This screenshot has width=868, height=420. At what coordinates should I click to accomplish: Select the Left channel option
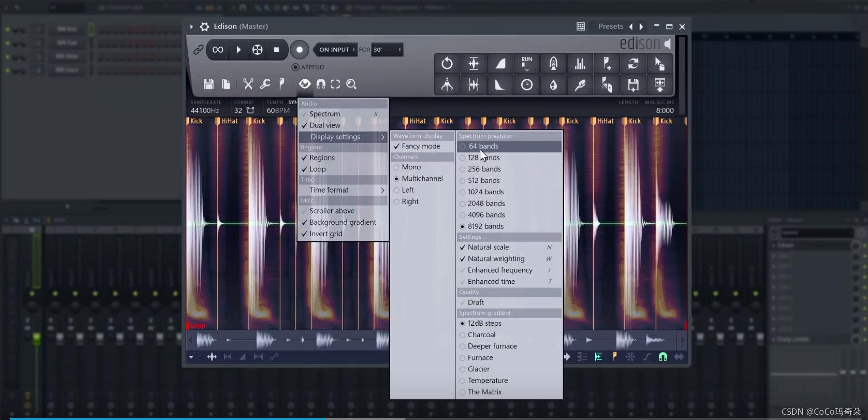click(423, 190)
